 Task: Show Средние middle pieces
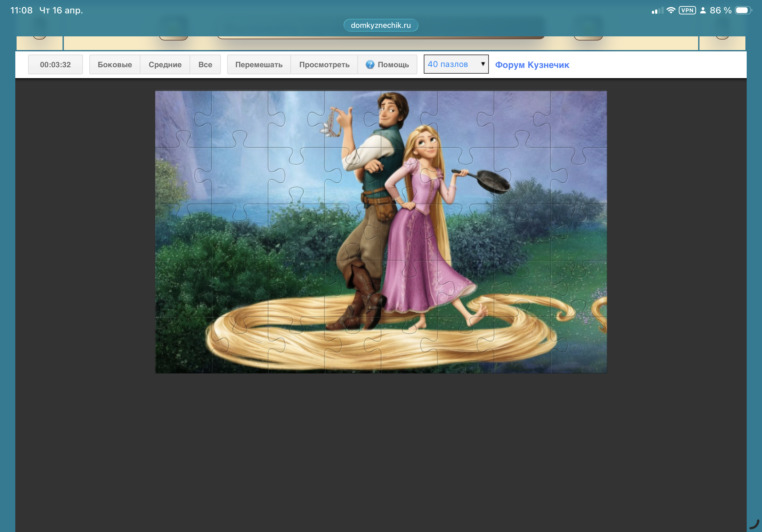coord(165,64)
